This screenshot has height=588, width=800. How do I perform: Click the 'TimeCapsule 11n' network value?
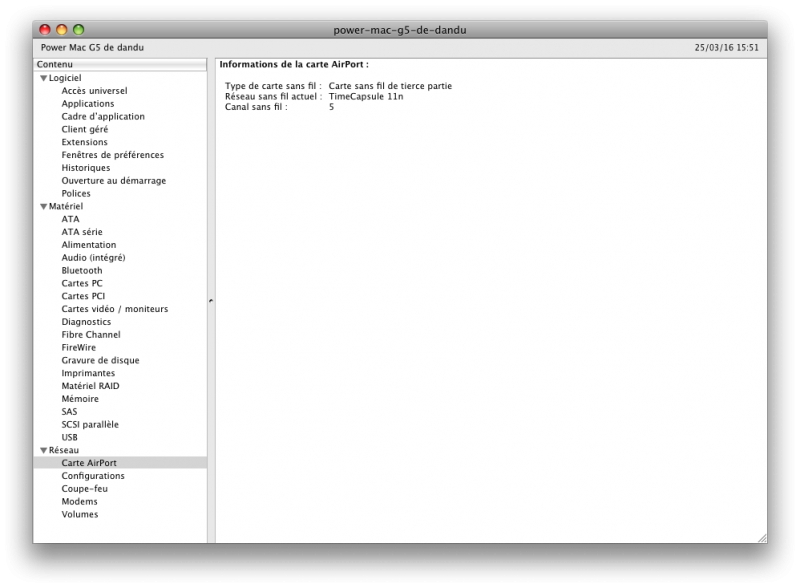pyautogui.click(x=366, y=96)
